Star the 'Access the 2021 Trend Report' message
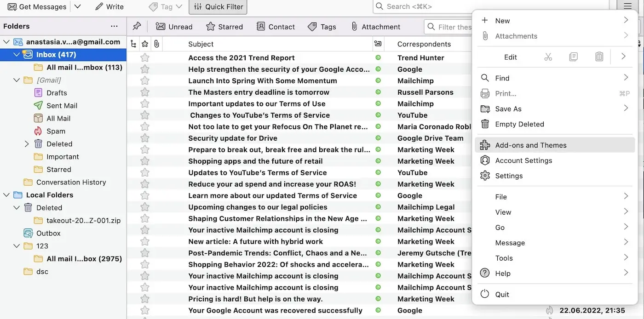This screenshot has height=319, width=644. coord(145,57)
